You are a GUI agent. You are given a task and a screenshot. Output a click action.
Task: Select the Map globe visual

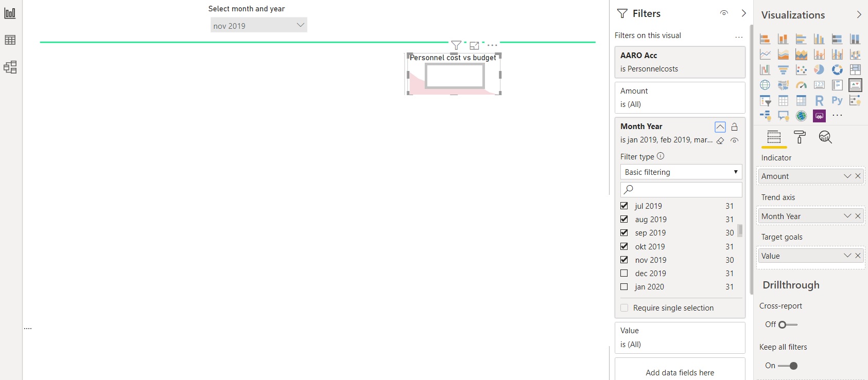tap(765, 85)
